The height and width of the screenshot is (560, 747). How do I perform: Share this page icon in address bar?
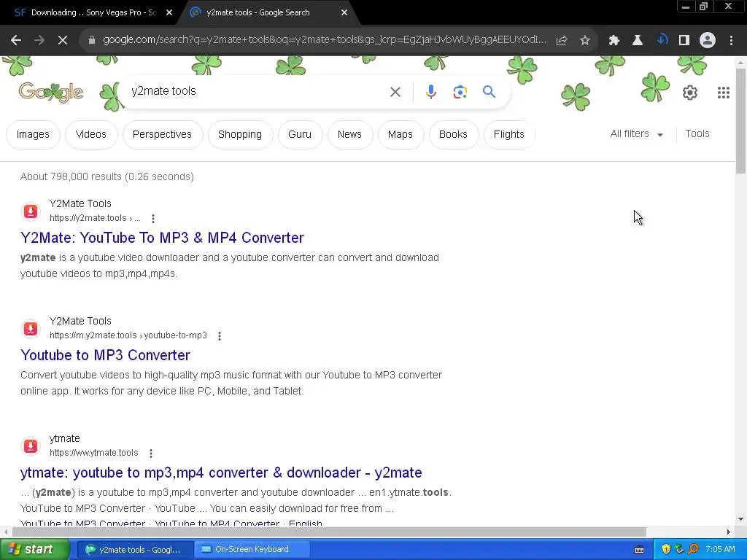coord(562,41)
